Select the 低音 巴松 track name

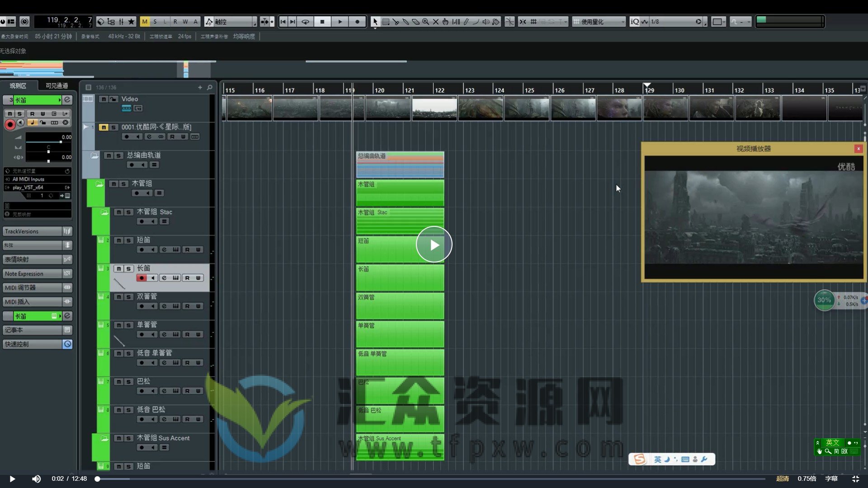[151, 409]
